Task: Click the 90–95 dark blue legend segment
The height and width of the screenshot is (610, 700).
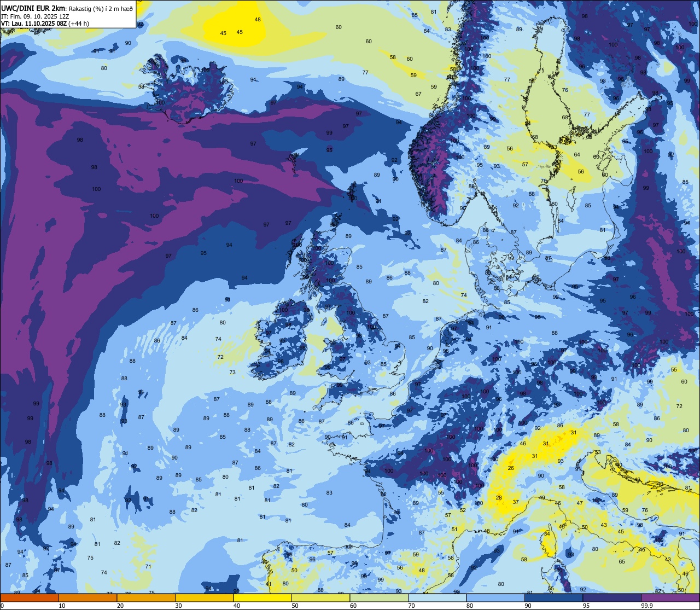Action: click(x=553, y=597)
